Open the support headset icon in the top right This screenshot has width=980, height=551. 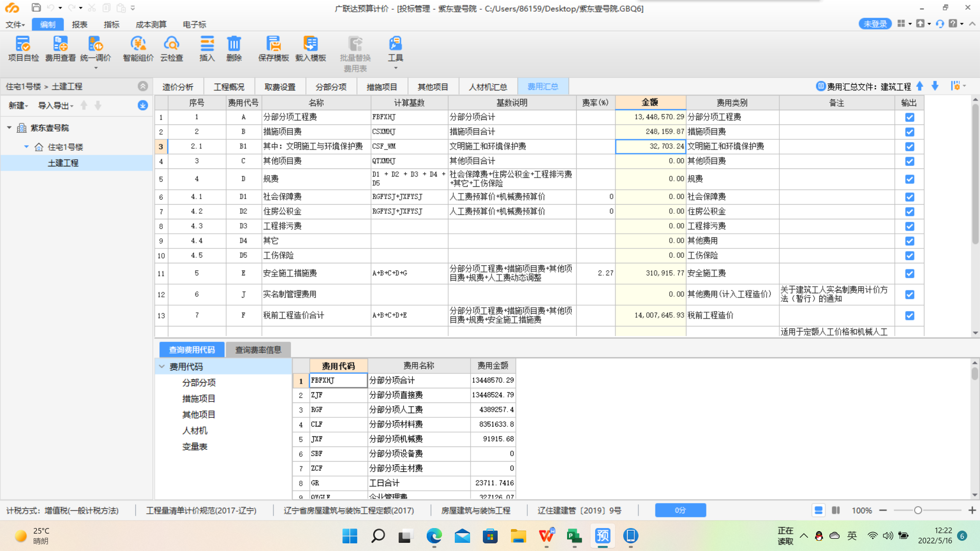[x=940, y=24]
